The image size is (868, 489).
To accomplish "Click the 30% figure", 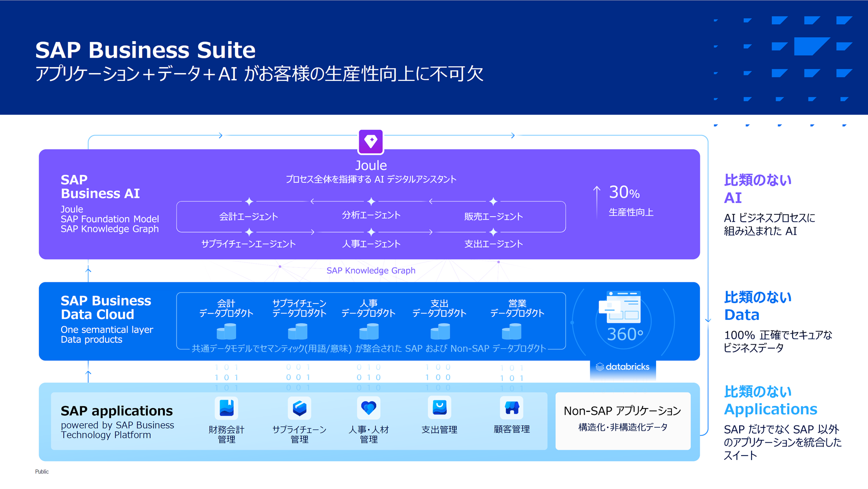I will [625, 192].
